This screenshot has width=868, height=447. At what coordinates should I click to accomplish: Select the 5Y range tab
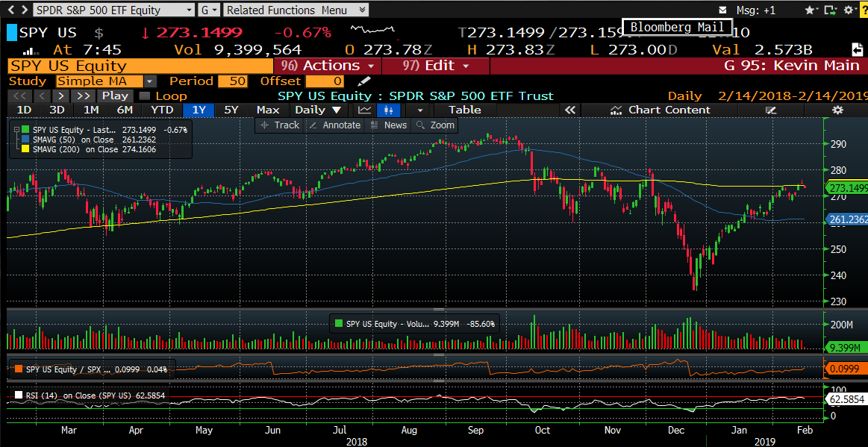pos(231,110)
